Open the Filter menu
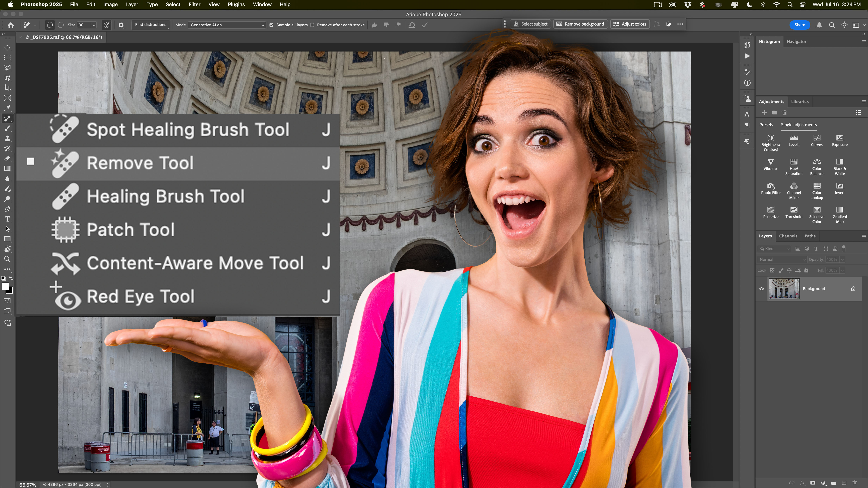868x488 pixels. click(x=194, y=4)
